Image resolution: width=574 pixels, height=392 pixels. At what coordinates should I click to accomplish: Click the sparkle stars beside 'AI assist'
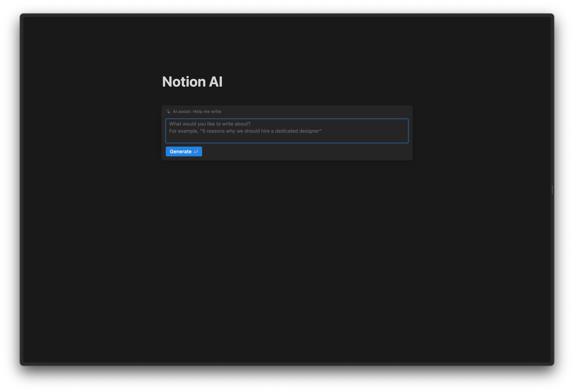[169, 111]
